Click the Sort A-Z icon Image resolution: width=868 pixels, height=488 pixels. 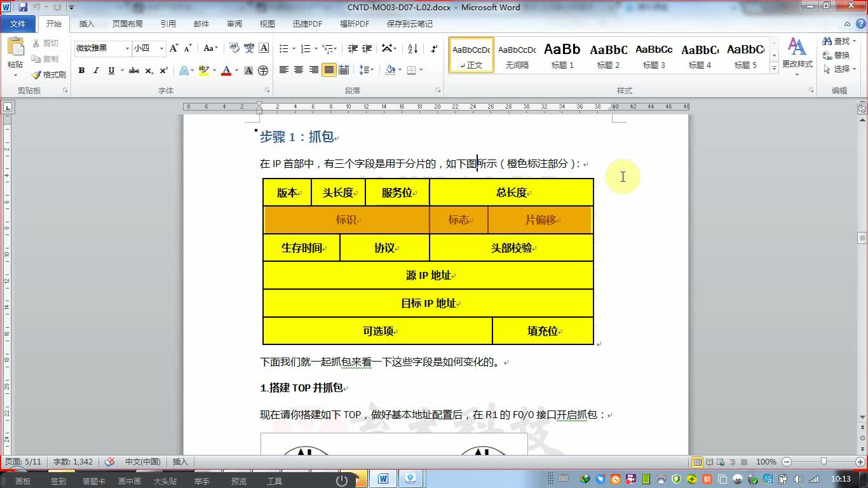coord(412,48)
